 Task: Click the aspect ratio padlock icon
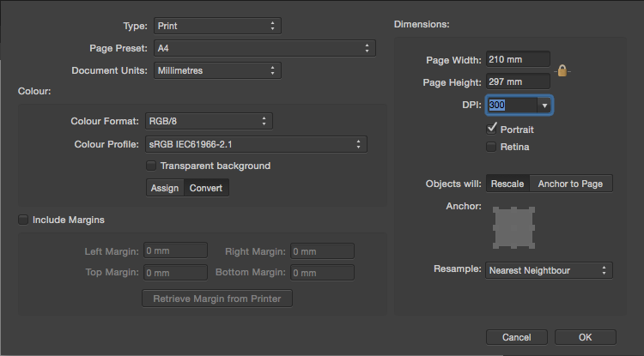click(x=562, y=71)
